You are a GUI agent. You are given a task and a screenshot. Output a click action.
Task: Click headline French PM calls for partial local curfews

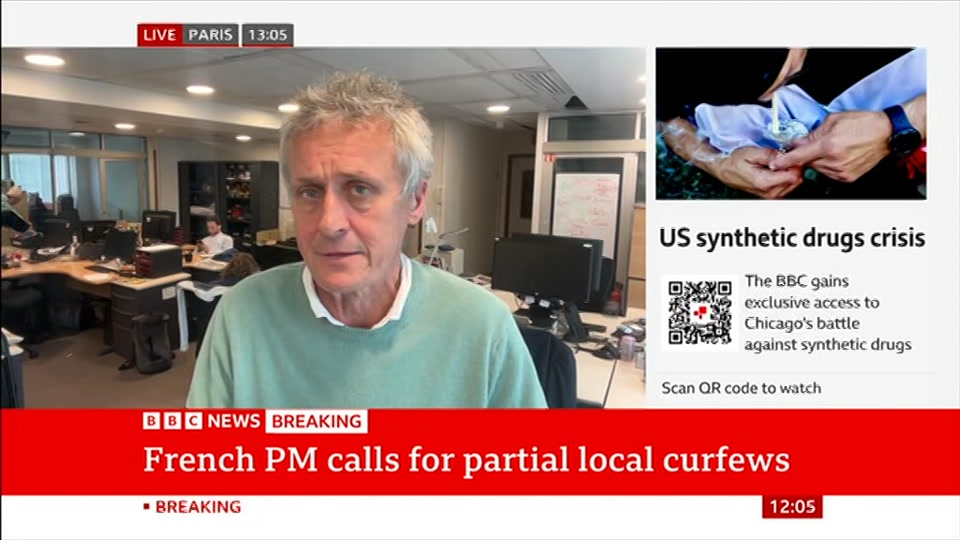pos(467,459)
